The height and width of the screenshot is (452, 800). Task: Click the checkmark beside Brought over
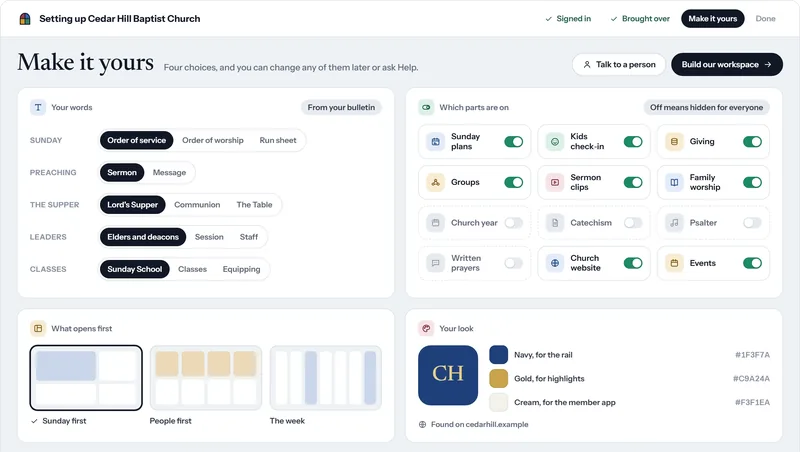(614, 19)
